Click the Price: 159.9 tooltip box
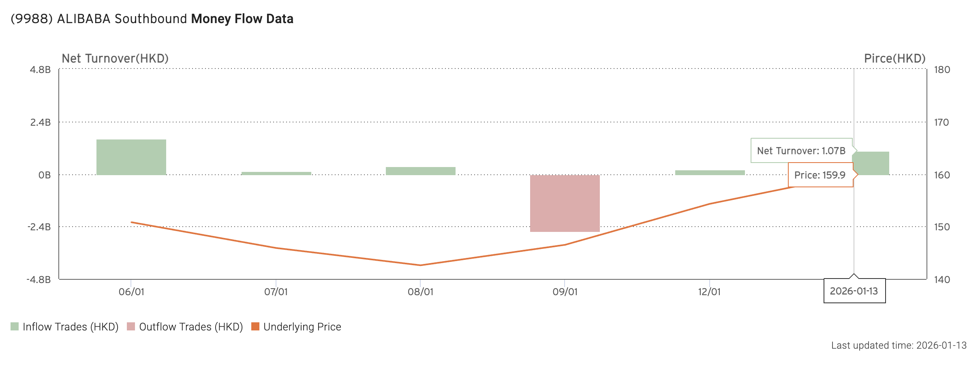This screenshot has height=373, width=980. coord(820,175)
